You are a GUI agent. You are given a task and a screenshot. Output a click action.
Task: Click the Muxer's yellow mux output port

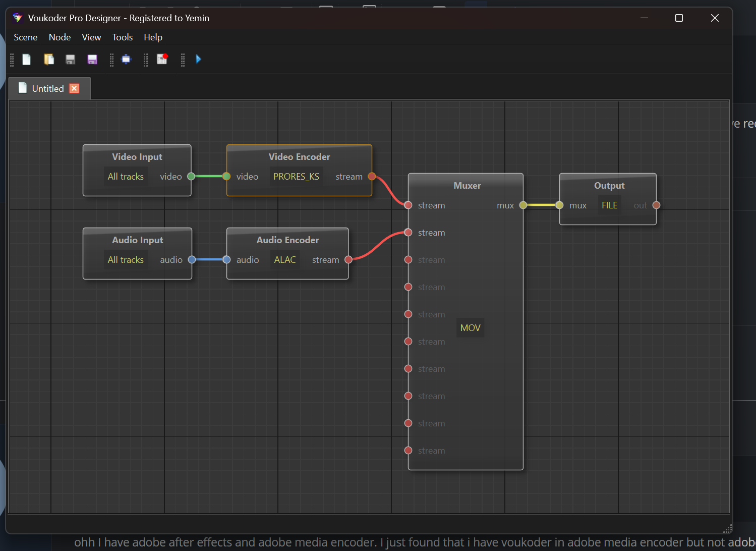tap(523, 205)
